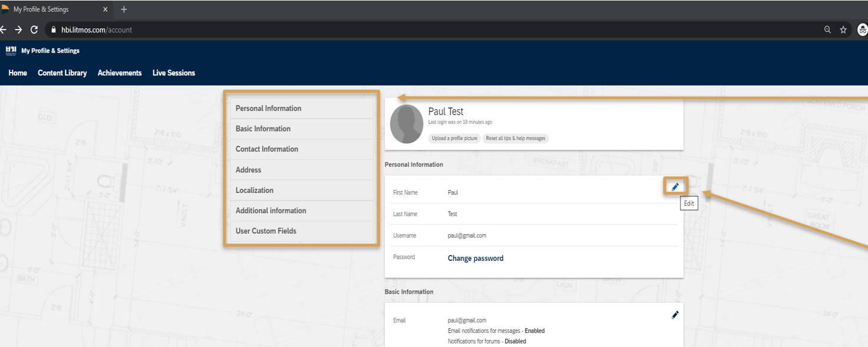Image resolution: width=868 pixels, height=347 pixels.
Task: Jump to Localization section in sidebar
Action: (x=254, y=190)
